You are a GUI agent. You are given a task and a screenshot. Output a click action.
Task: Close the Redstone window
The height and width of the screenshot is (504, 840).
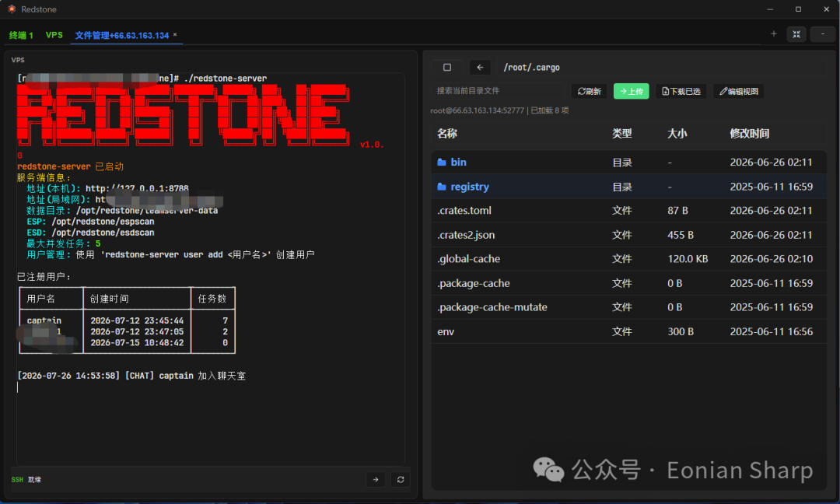pos(826,9)
